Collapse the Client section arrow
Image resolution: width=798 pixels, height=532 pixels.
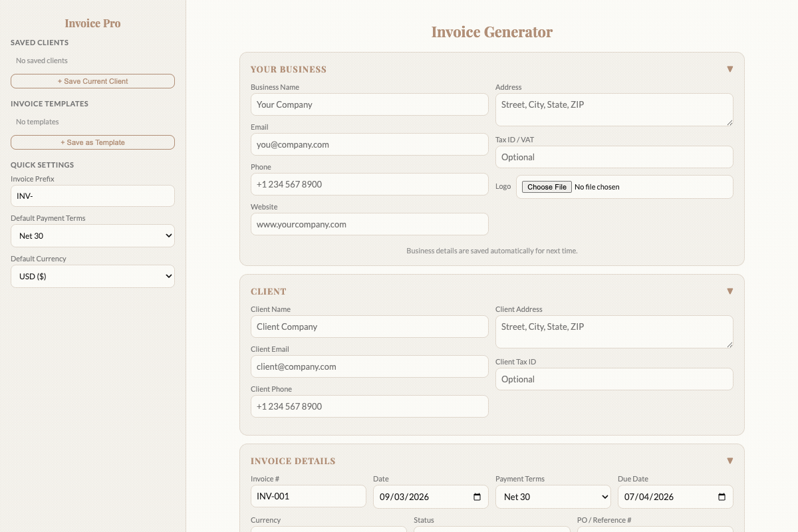(x=730, y=291)
